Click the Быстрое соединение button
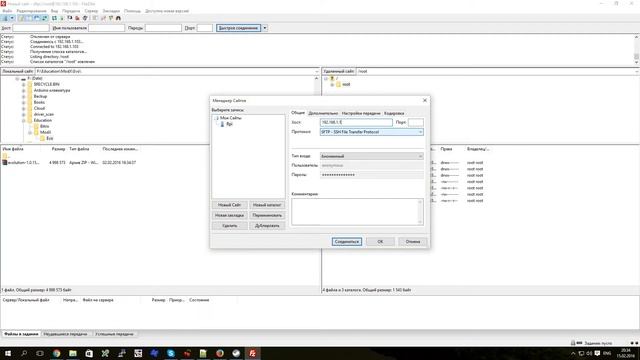 pos(238,28)
